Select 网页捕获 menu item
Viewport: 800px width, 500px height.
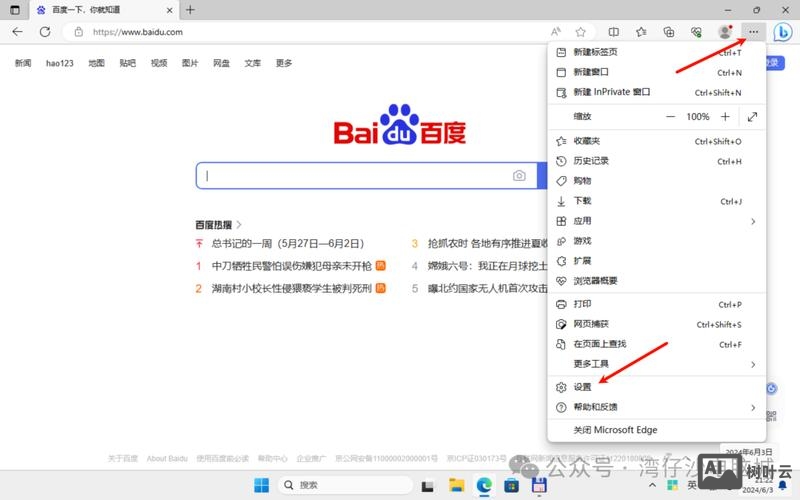[x=656, y=324]
